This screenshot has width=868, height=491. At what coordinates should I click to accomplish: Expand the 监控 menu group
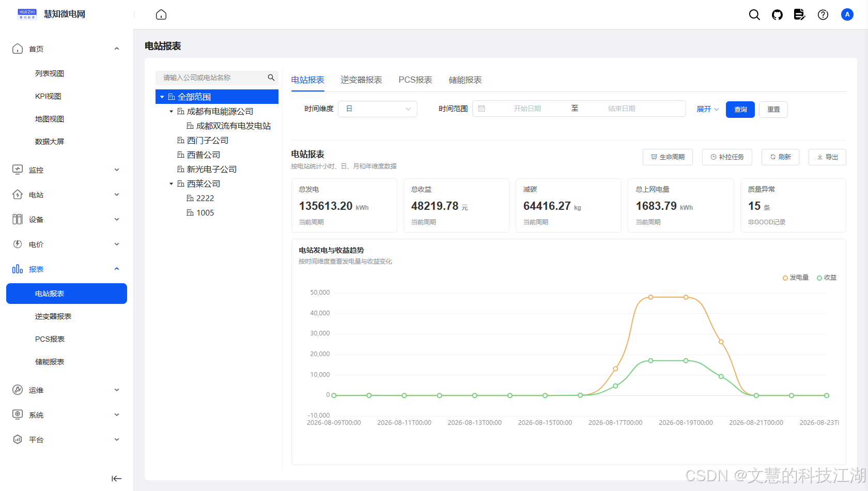click(x=117, y=170)
